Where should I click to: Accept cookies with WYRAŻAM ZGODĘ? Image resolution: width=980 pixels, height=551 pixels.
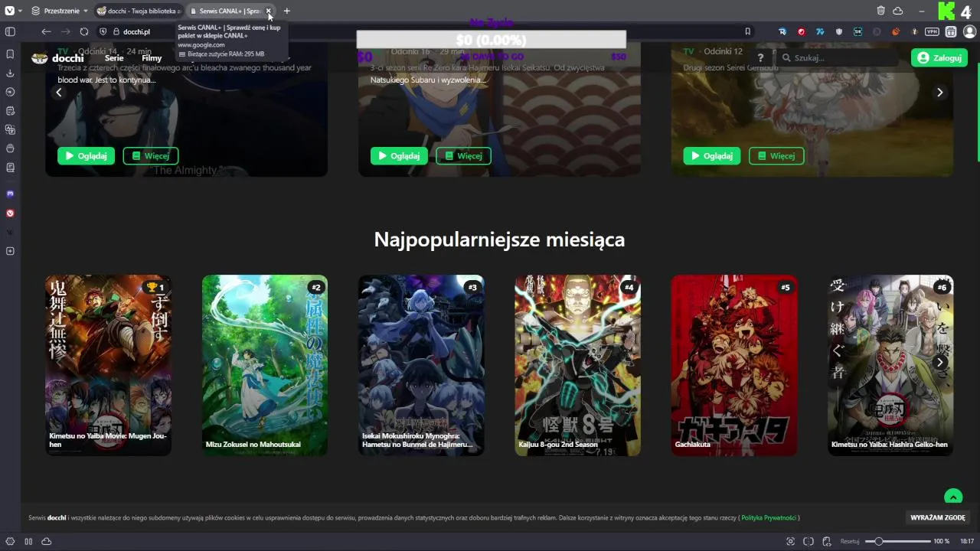point(937,518)
